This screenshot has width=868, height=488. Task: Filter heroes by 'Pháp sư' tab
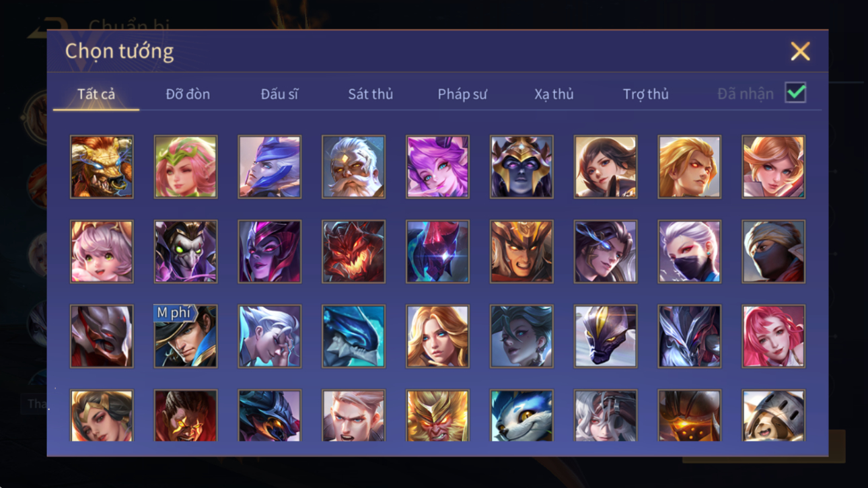tap(462, 94)
